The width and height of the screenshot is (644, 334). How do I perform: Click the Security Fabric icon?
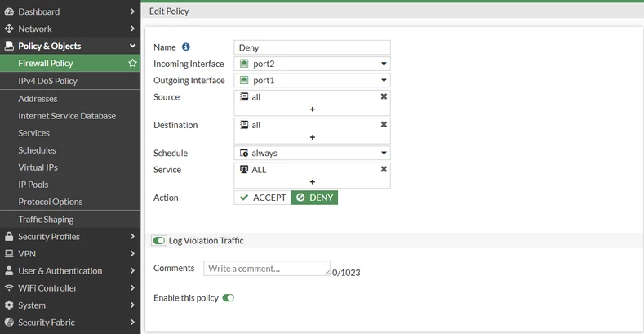[x=9, y=323]
